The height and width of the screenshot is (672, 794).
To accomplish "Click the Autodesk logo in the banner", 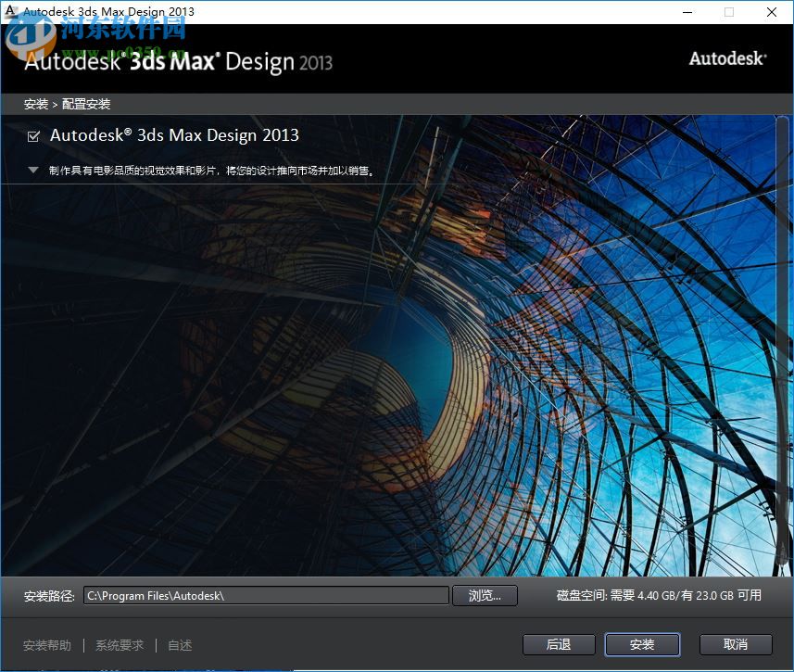I will (726, 58).
